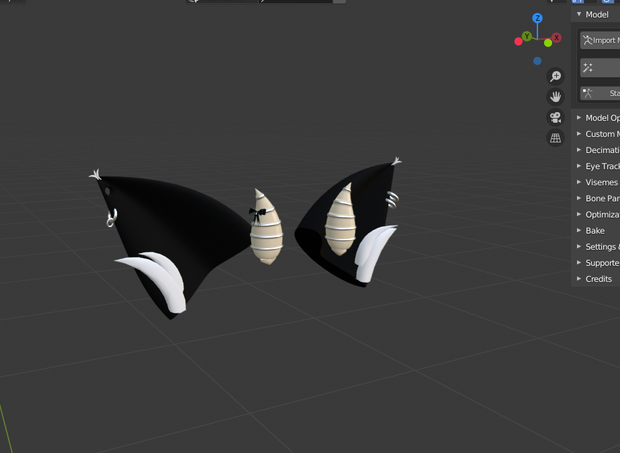Switch perspective/orthographic with the grid icon
This screenshot has height=453, width=620.
point(556,138)
